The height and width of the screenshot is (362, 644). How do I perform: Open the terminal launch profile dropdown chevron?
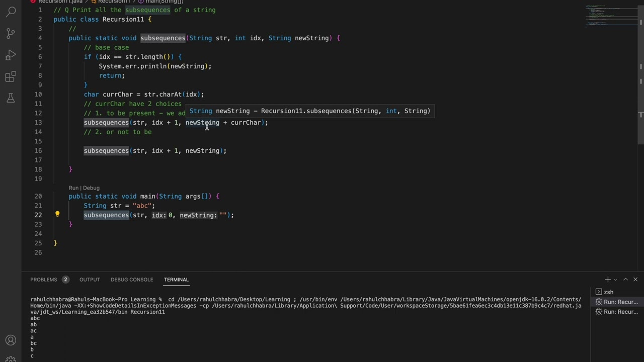[x=615, y=280]
